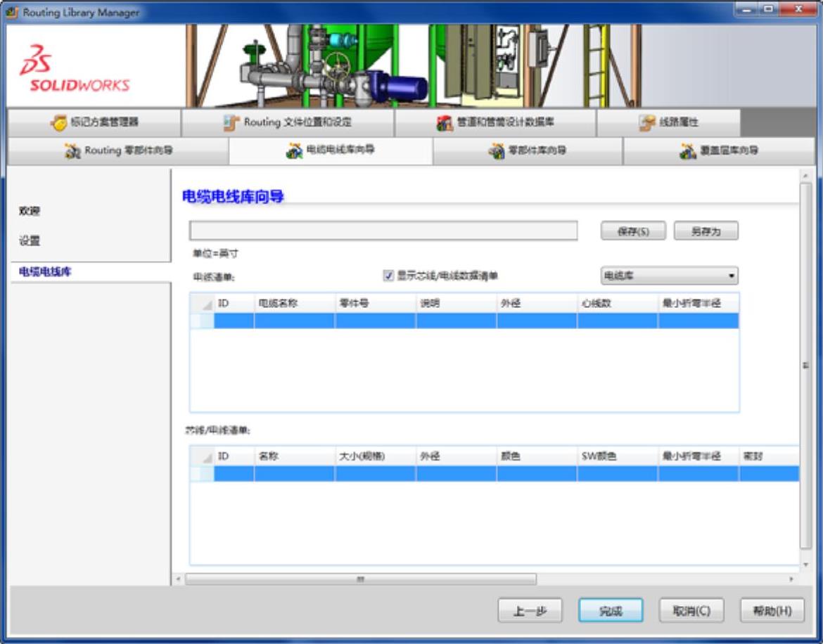Image resolution: width=823 pixels, height=644 pixels.
Task: Click the 覆盖层库向导 tab icon
Action: (688, 150)
